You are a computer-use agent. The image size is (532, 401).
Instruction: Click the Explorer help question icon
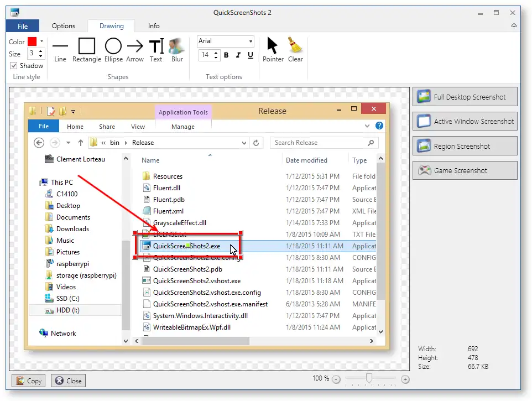[379, 126]
